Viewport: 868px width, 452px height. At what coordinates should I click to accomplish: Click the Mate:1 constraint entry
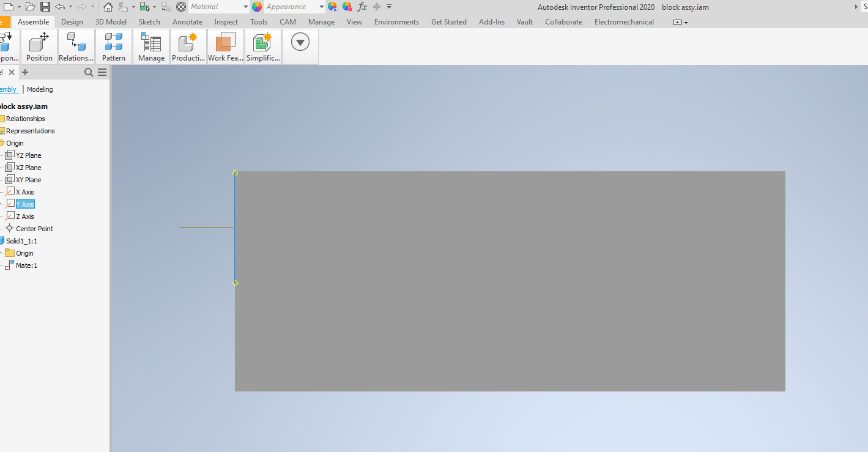(25, 265)
